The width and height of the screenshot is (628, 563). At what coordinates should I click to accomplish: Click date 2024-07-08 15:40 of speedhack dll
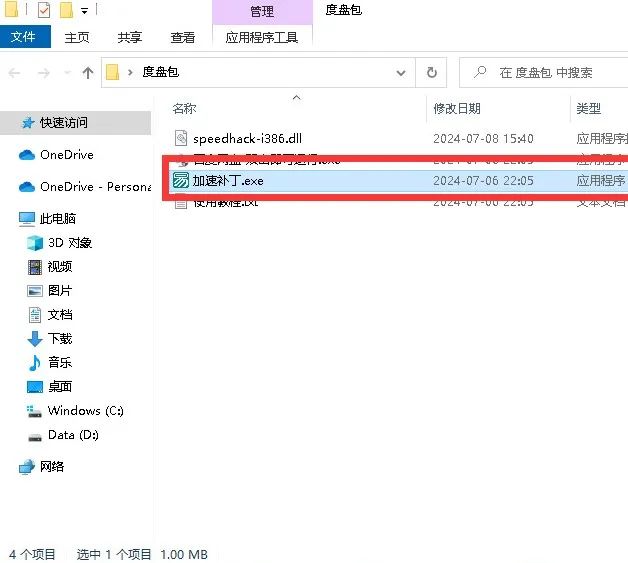[483, 139]
